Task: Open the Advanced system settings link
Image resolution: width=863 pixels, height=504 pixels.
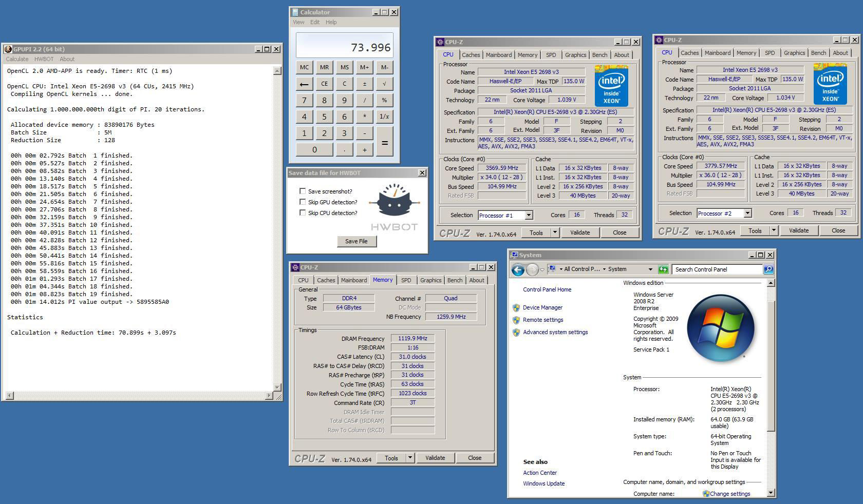Action: point(555,332)
